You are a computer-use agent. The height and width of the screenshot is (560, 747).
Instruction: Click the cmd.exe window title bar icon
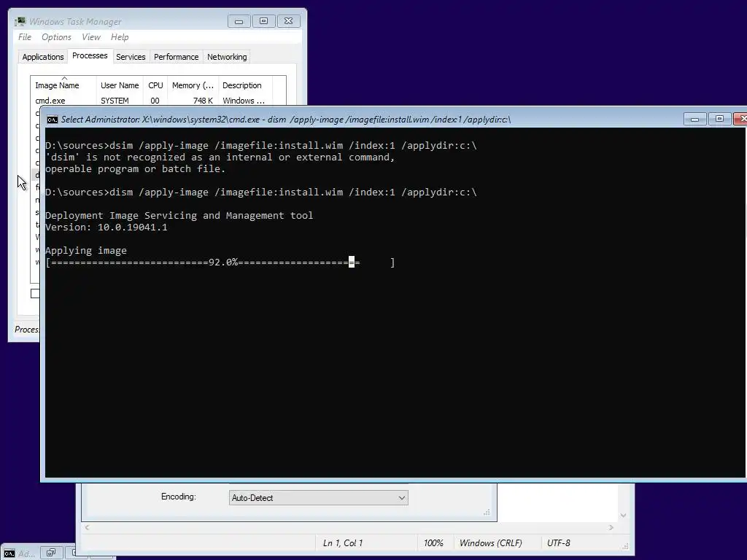pyautogui.click(x=53, y=119)
